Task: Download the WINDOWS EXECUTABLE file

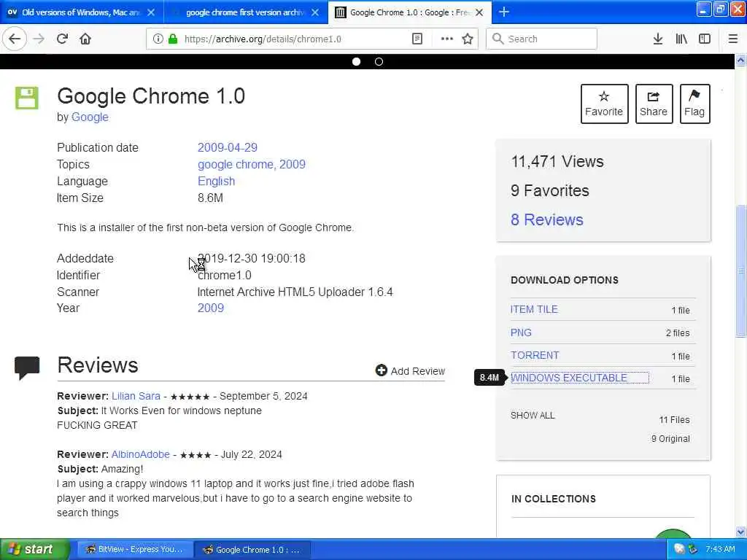Action: pyautogui.click(x=569, y=378)
